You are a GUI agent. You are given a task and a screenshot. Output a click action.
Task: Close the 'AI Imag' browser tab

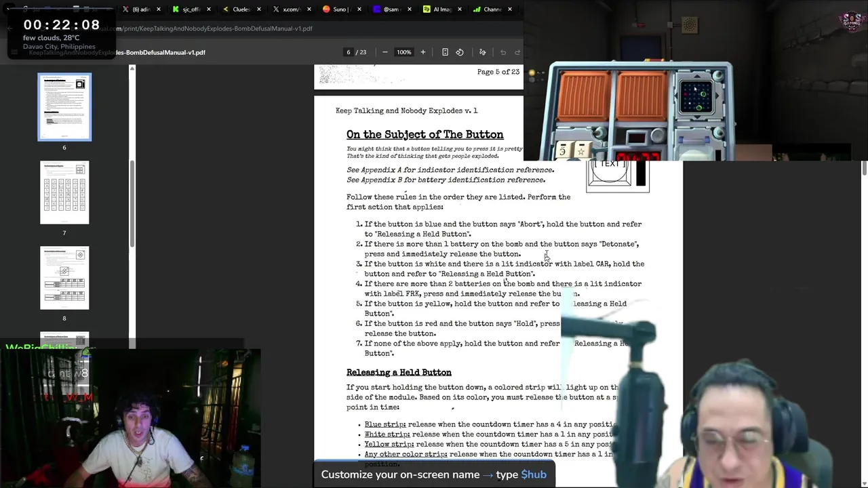460,9
